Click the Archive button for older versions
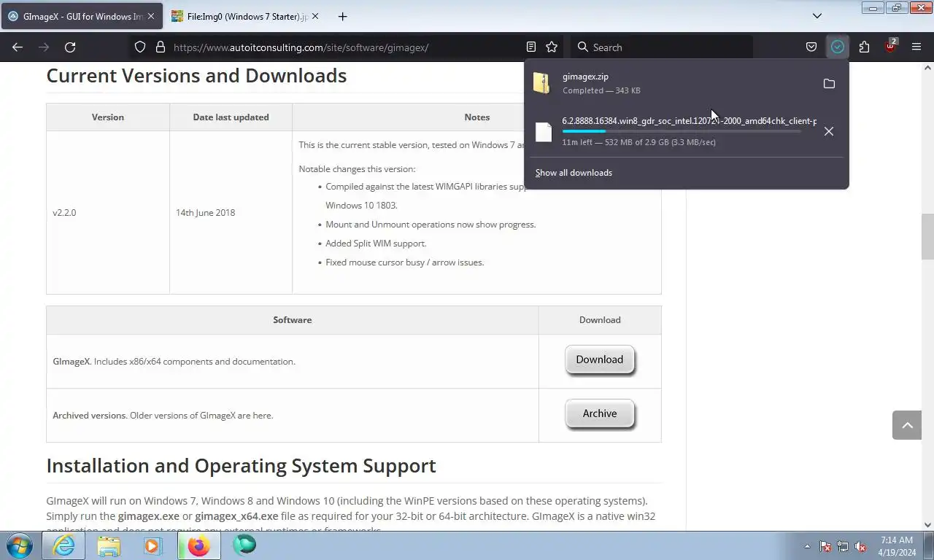 (600, 413)
